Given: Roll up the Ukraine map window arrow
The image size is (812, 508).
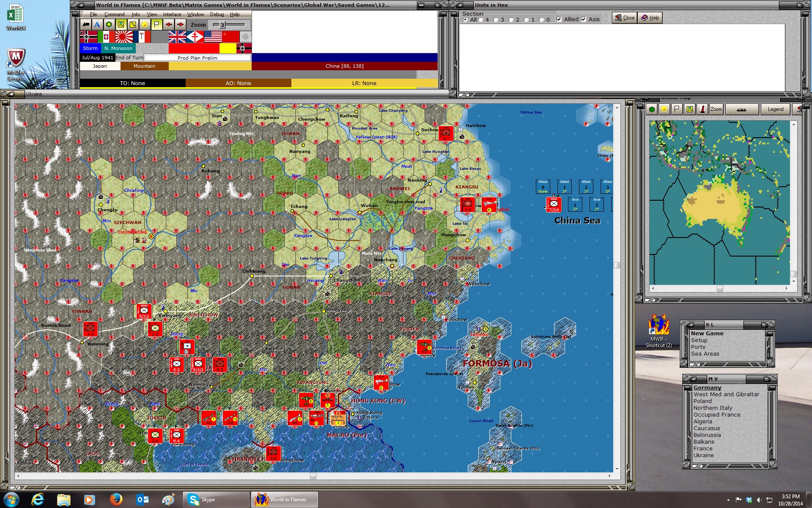Looking at the screenshot, I should pos(11,94).
